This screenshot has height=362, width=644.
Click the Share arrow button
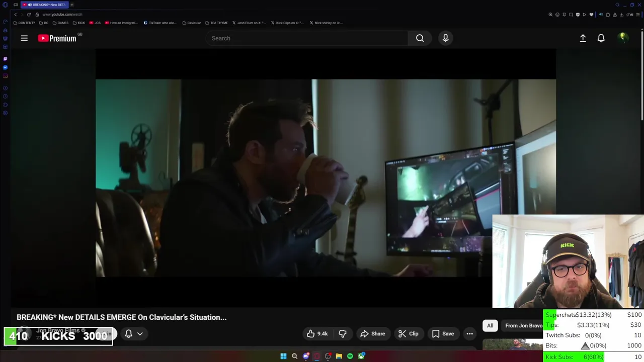pyautogui.click(x=373, y=334)
